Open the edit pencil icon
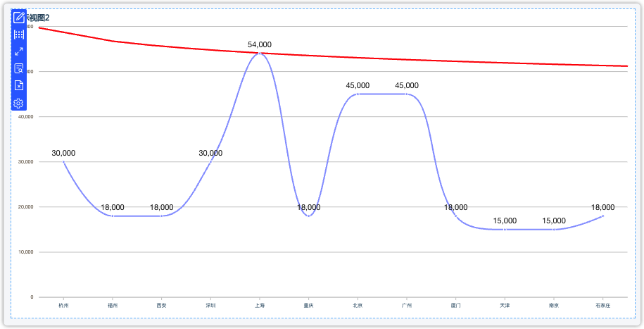644x329 pixels. [19, 18]
